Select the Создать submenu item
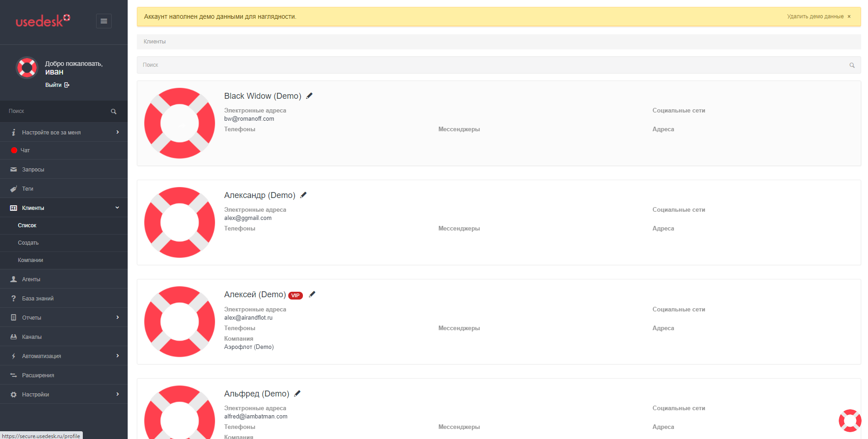868x439 pixels. point(64,243)
